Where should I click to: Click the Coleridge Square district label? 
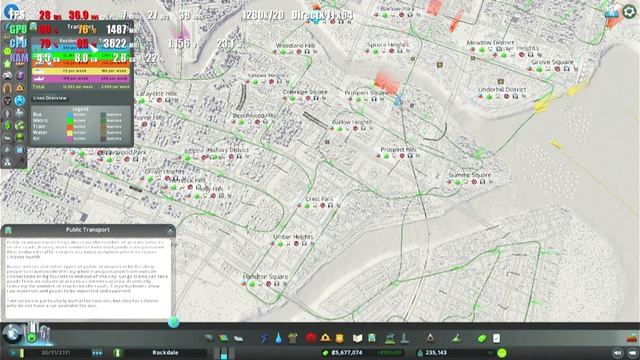coord(305,92)
